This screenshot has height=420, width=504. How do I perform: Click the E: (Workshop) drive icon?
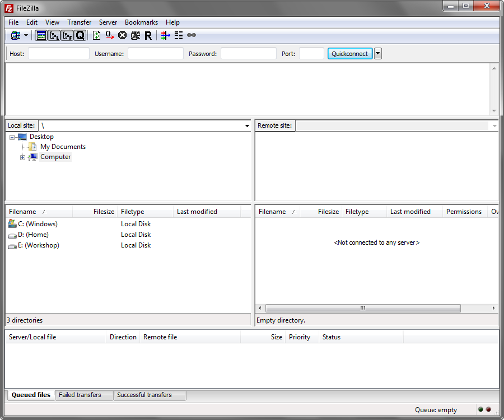point(12,246)
